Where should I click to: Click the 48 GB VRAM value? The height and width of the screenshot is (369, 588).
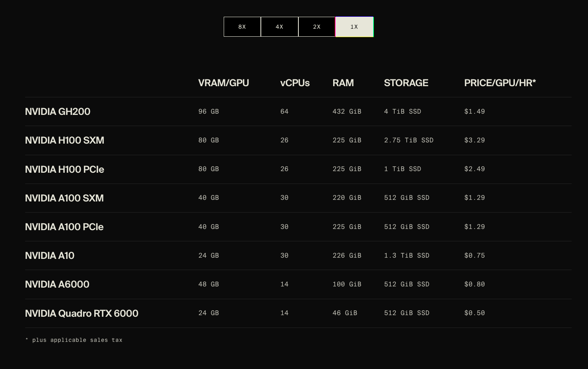(209, 284)
